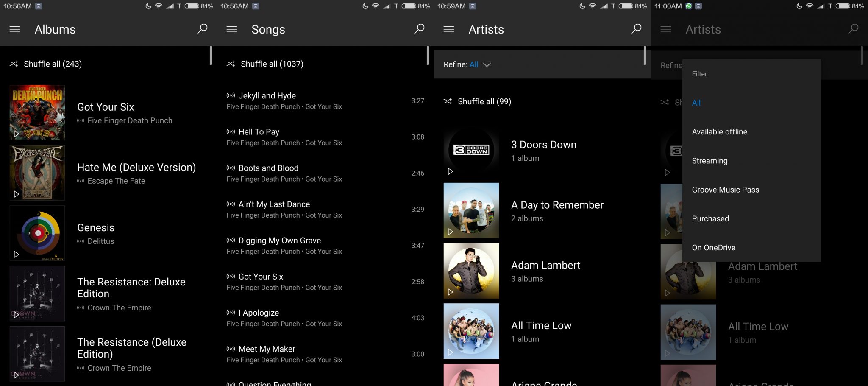868x386 pixels.
Task: Open 3 Doors Down artist thumbnail
Action: pyautogui.click(x=471, y=150)
